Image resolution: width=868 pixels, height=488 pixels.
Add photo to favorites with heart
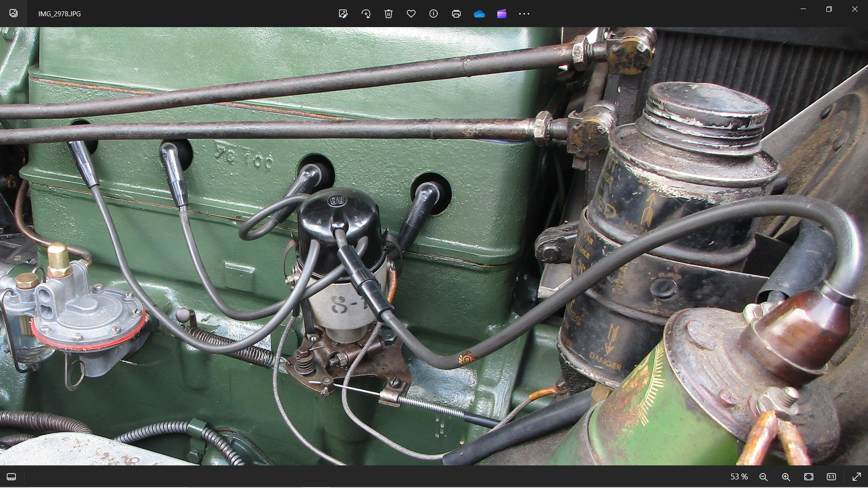point(411,14)
